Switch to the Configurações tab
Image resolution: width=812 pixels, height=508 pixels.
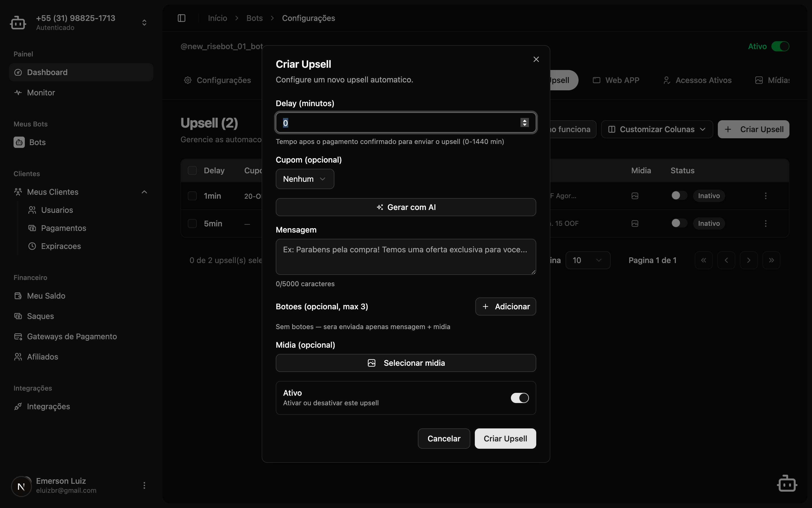point(217,80)
